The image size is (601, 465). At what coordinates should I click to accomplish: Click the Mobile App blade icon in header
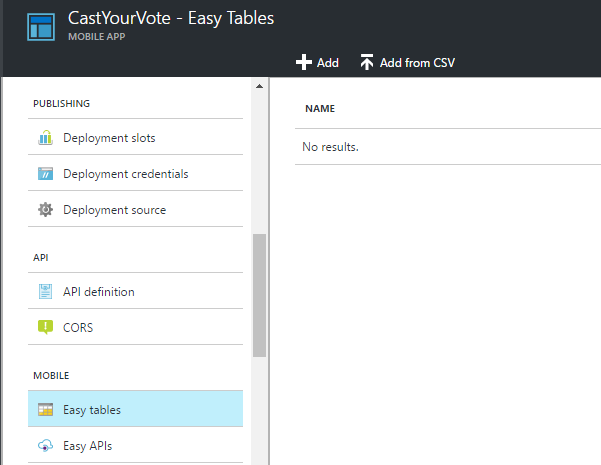coord(41,27)
